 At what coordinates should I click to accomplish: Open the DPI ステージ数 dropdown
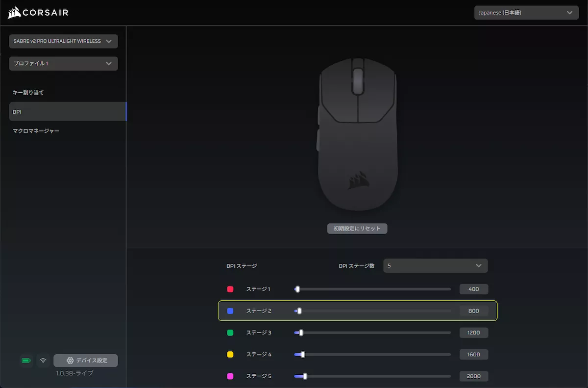pyautogui.click(x=435, y=266)
